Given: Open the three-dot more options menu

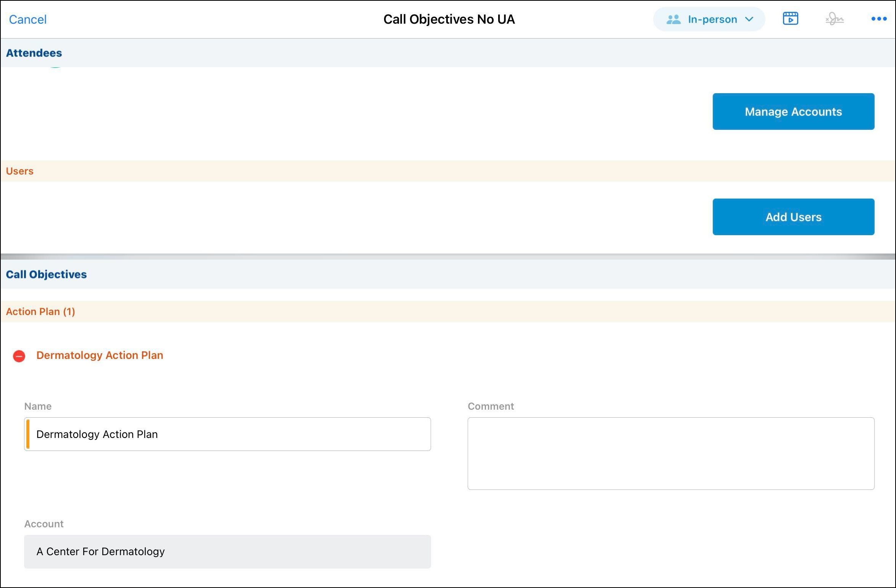Looking at the screenshot, I should (x=878, y=19).
